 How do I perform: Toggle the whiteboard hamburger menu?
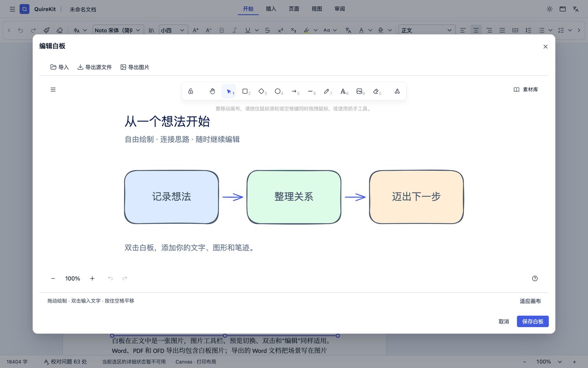click(53, 89)
